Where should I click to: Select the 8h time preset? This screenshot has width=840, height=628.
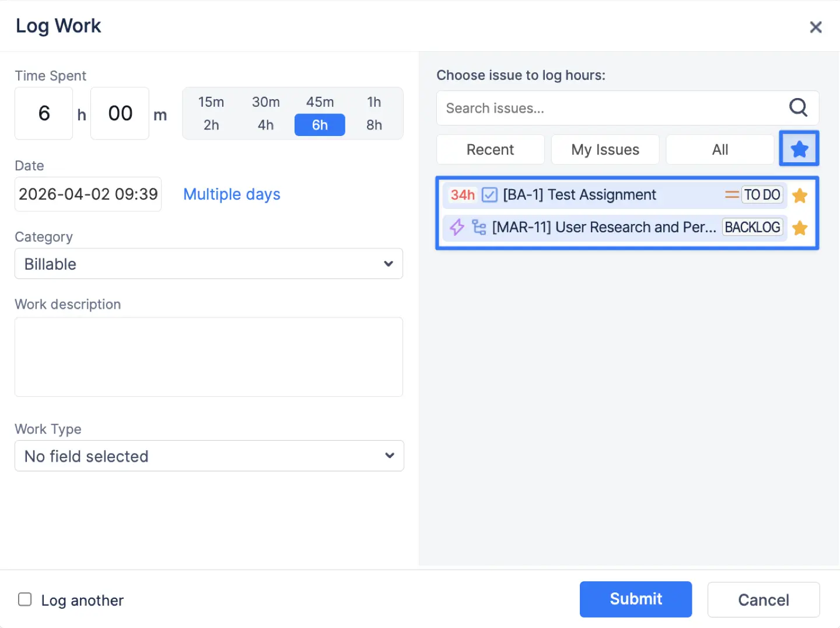pyautogui.click(x=374, y=125)
